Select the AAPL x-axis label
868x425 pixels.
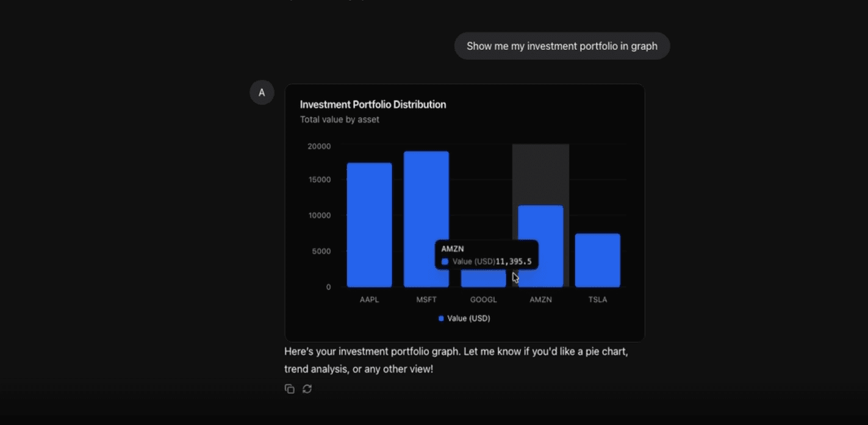tap(368, 299)
